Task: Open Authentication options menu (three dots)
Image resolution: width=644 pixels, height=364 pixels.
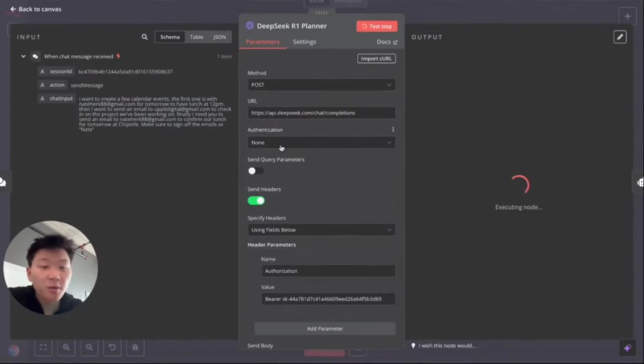Action: [x=393, y=130]
